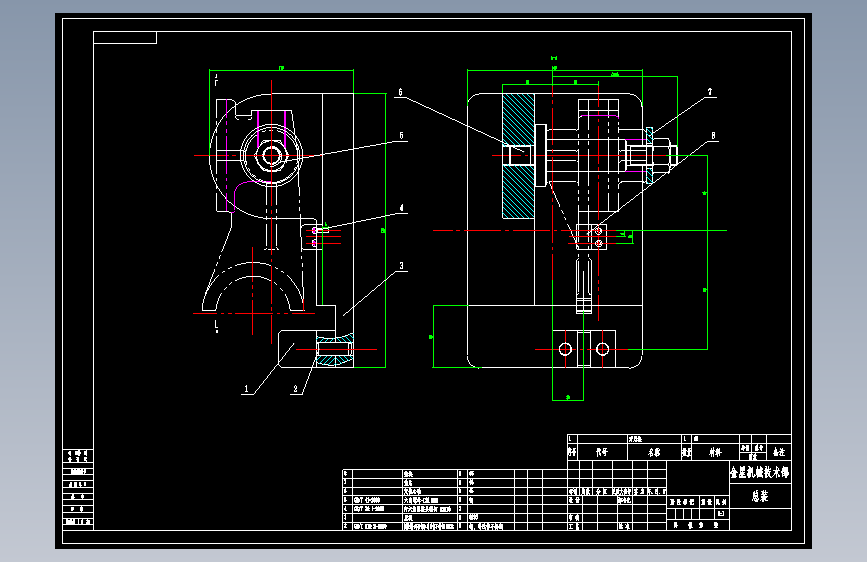867x562 pixels.
Task: Select the right bolt-hole circle at the right view's base
Action: pos(603,349)
